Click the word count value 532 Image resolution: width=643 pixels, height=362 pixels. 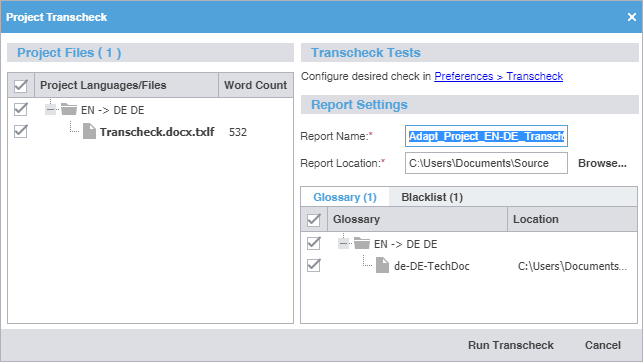tap(238, 132)
